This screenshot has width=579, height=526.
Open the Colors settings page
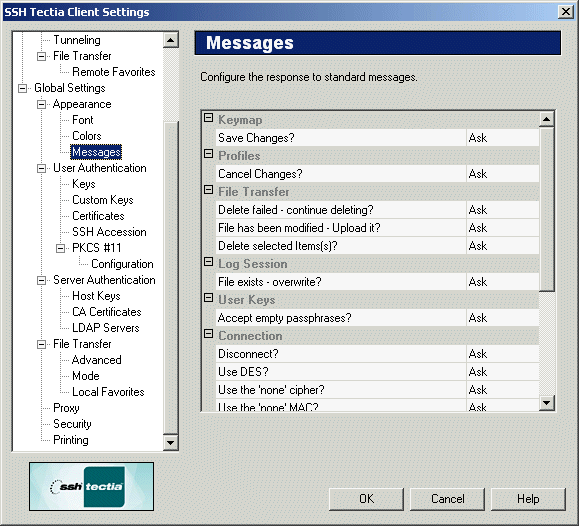tap(87, 136)
